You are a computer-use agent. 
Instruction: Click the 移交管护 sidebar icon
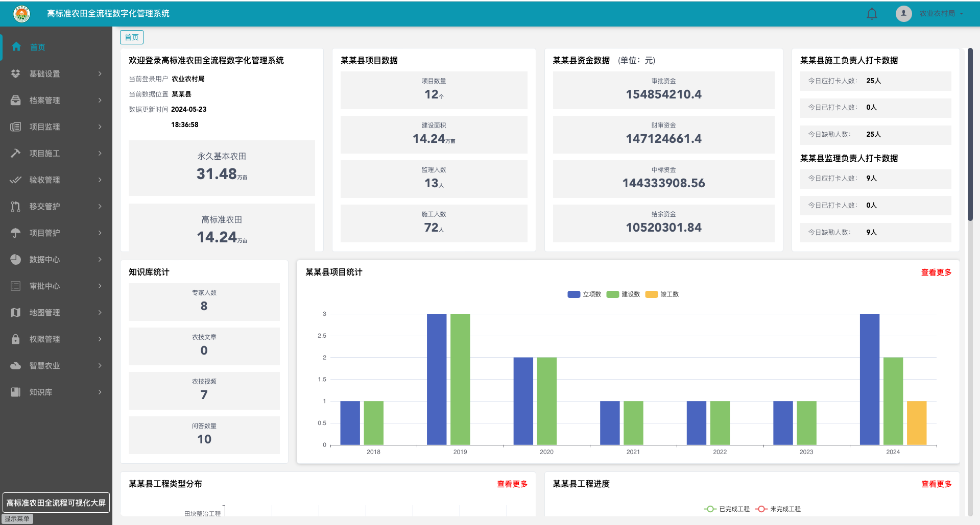click(x=16, y=206)
